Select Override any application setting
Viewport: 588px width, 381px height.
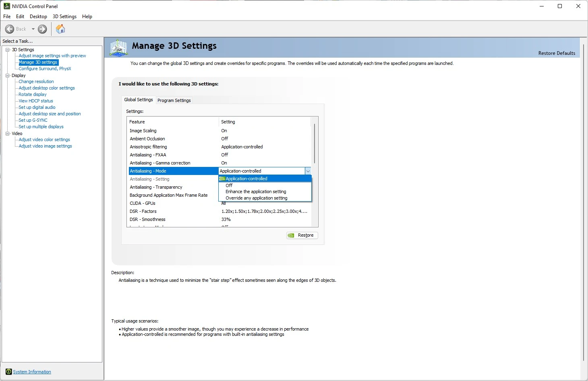point(257,198)
